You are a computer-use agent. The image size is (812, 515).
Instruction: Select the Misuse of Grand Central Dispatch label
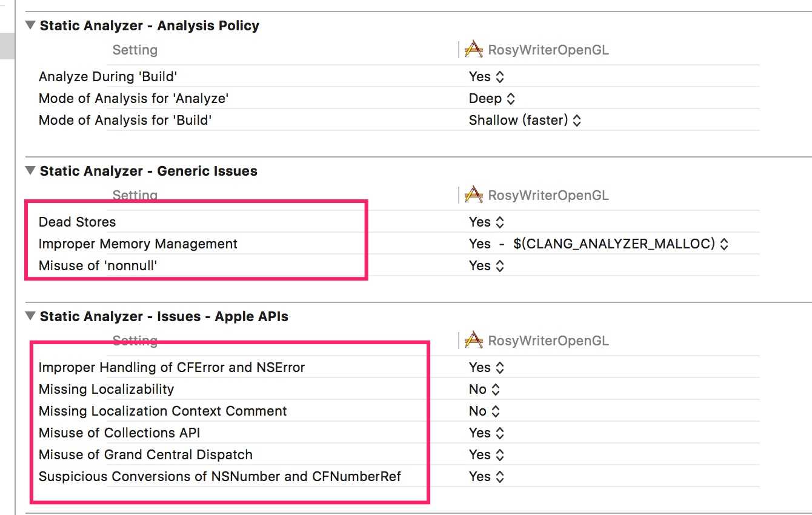pyautogui.click(x=145, y=454)
